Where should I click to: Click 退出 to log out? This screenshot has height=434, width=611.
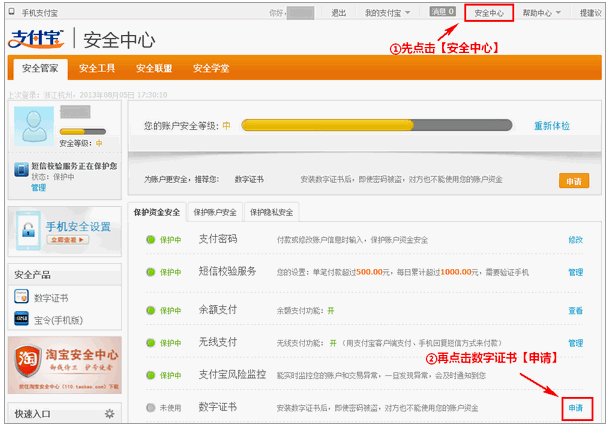tap(338, 13)
